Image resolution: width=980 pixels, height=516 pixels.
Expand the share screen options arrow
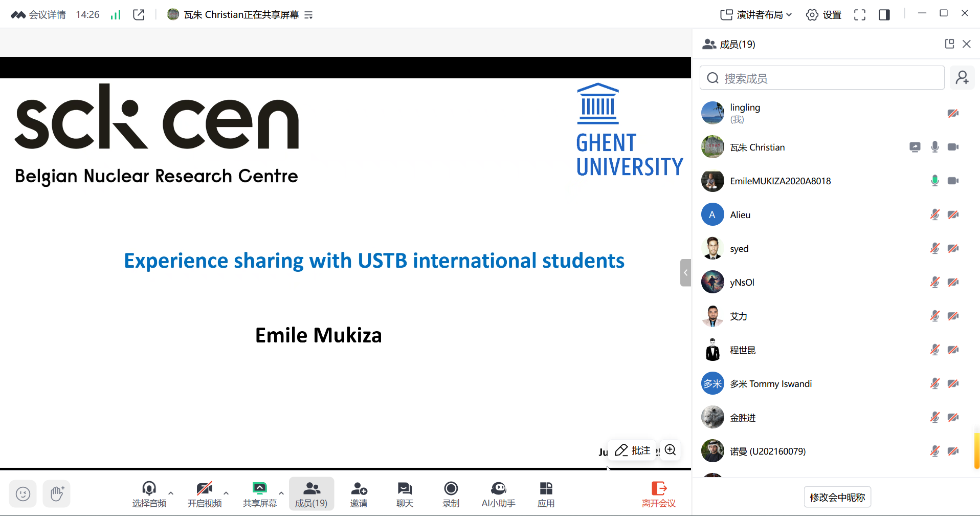[281, 493]
